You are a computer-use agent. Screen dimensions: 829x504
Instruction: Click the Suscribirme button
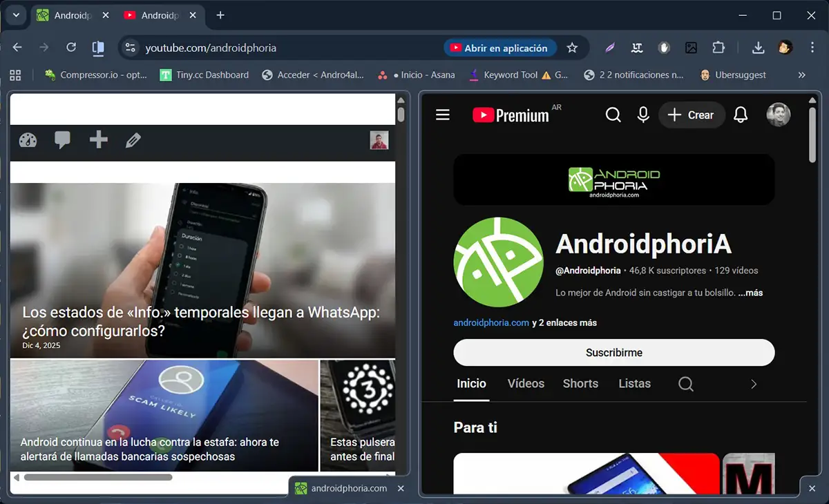(613, 352)
